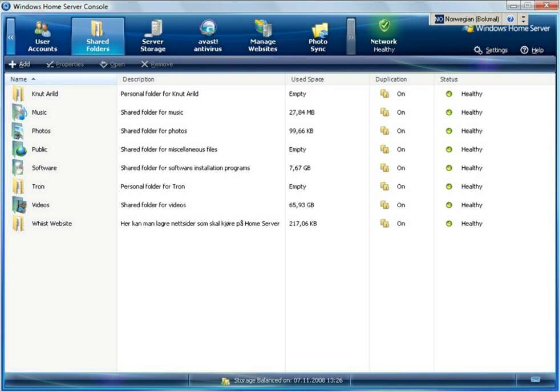
Task: Open the Server Storage tab
Action: coord(153,37)
